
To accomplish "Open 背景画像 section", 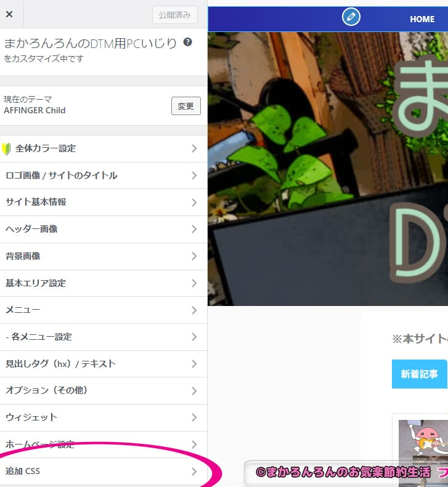I will click(x=104, y=256).
